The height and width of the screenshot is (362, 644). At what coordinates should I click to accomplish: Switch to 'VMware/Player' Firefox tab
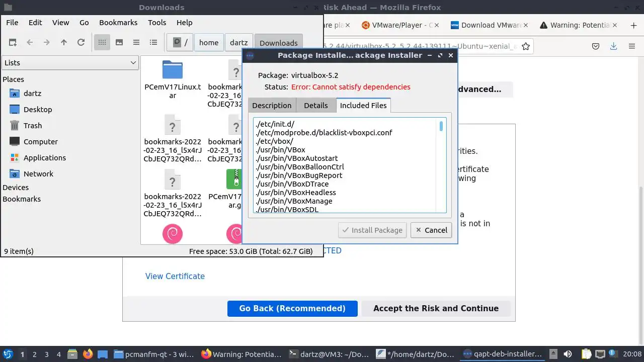(x=399, y=25)
